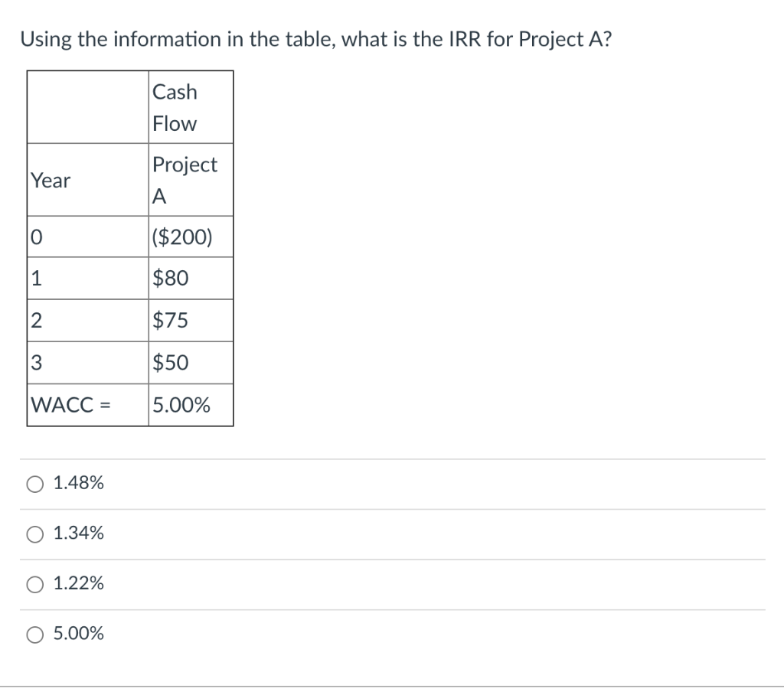Click the Year 3 row label
The height and width of the screenshot is (695, 784).
point(34,362)
